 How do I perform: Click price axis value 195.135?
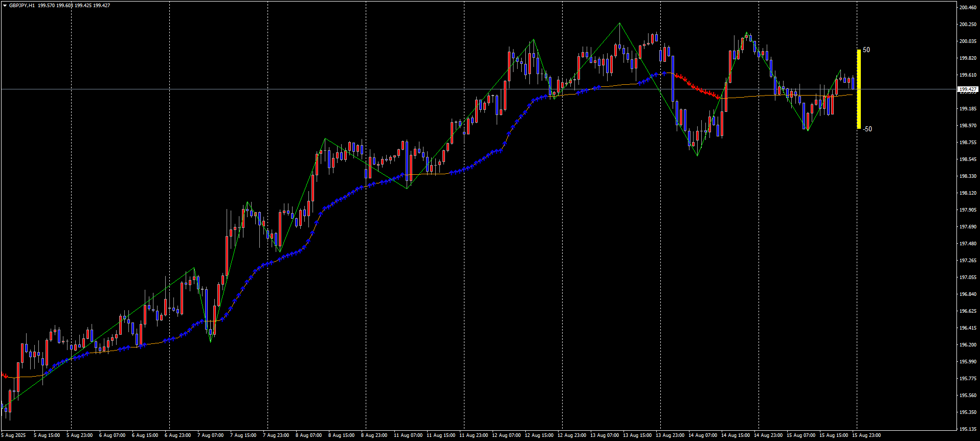[968, 429]
